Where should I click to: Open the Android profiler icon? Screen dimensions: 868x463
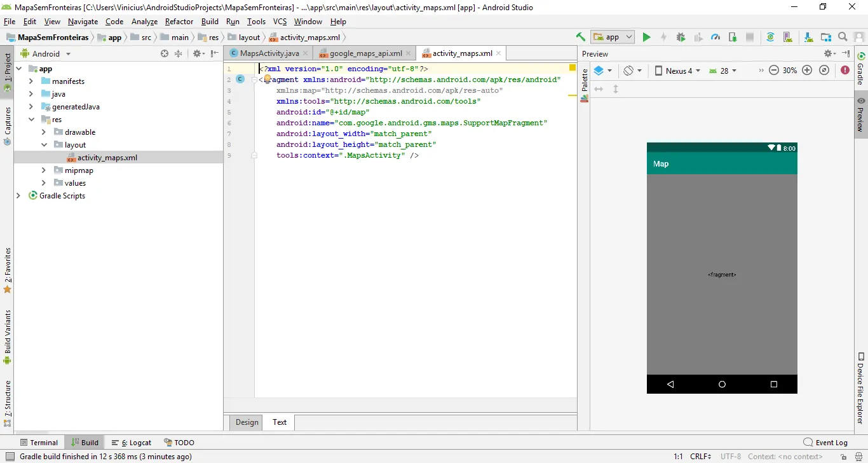[x=715, y=38]
